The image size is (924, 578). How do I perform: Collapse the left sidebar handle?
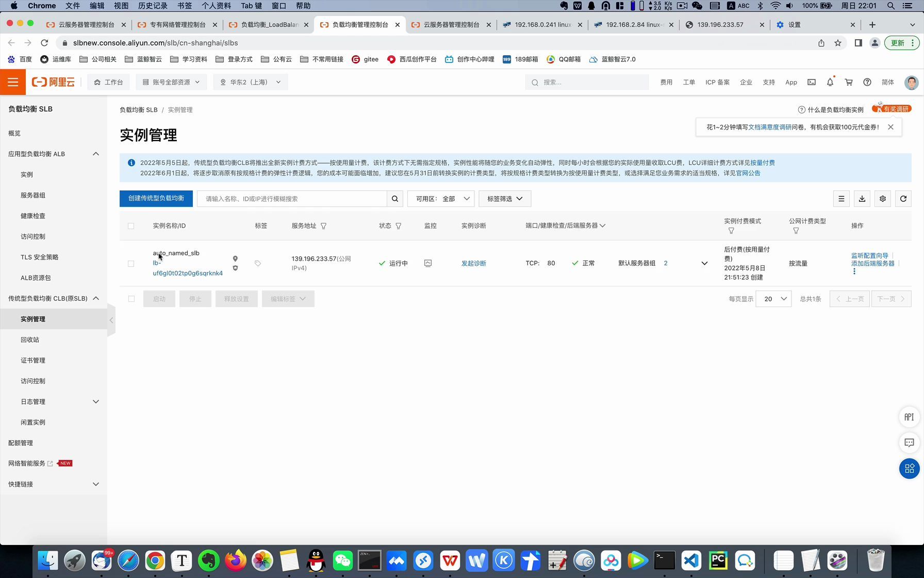pyautogui.click(x=111, y=320)
